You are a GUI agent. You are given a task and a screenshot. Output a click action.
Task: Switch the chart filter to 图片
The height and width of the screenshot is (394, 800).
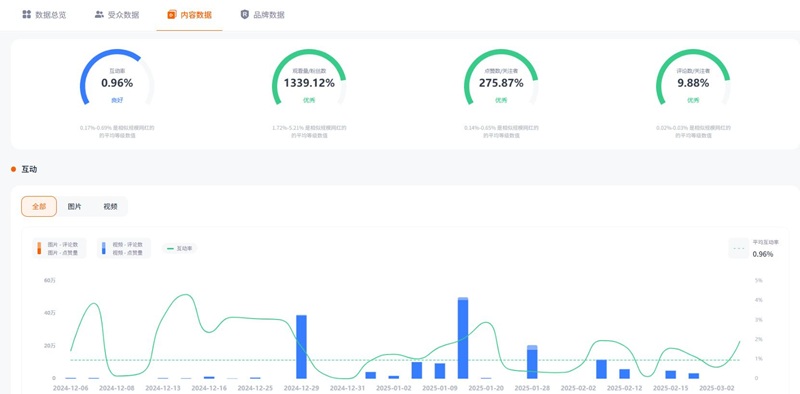74,206
